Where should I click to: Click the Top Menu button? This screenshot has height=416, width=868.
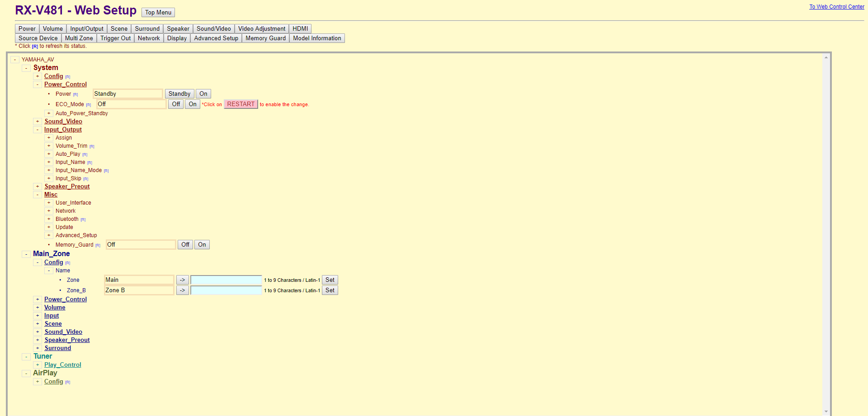pos(158,13)
